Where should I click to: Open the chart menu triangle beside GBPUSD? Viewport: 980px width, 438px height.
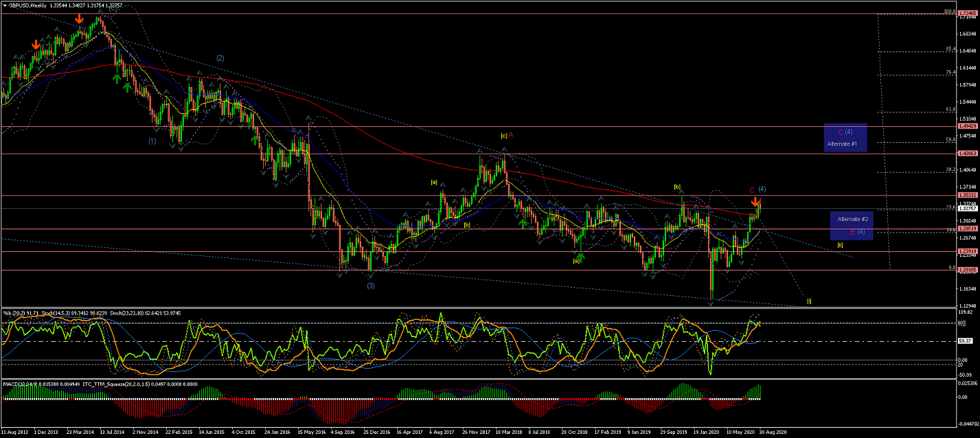[5, 5]
